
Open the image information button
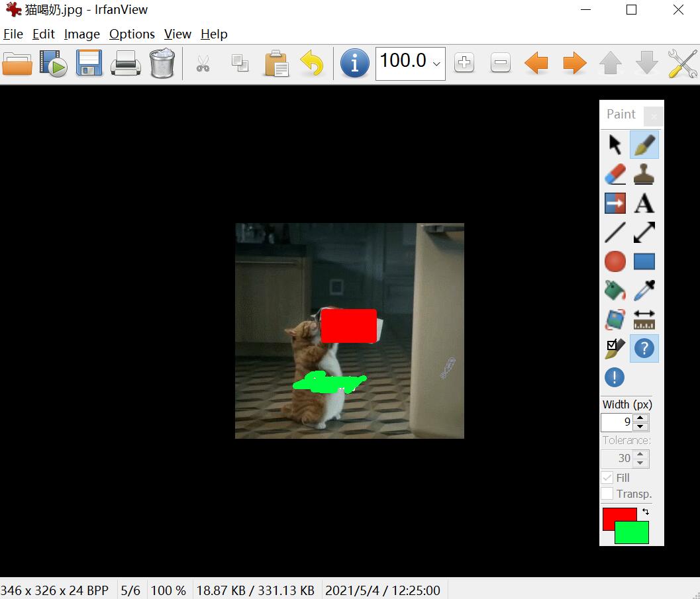click(354, 64)
